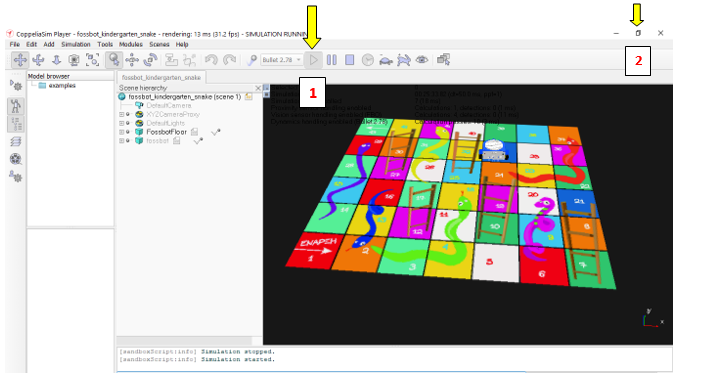Close the Scene hierarchy panel
The image size is (719, 373).
[258, 88]
